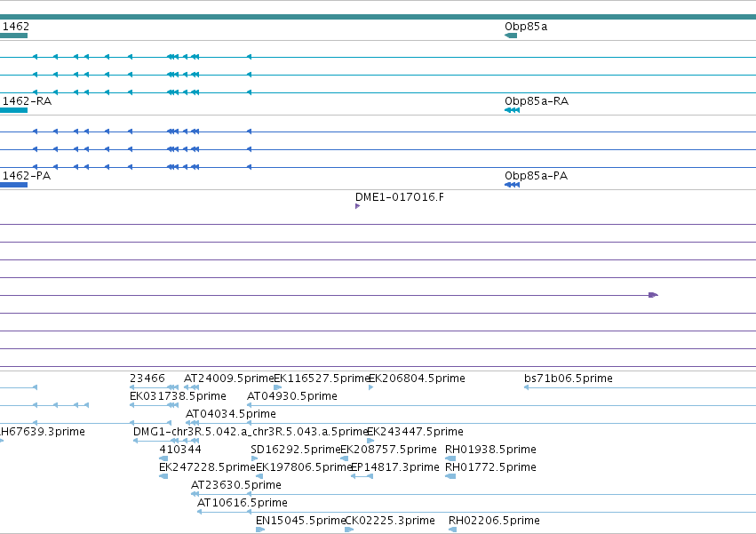Viewport: 756px width, 534px height.
Task: Click the teal arrow glyph under Obp85a gene
Action: (x=511, y=36)
